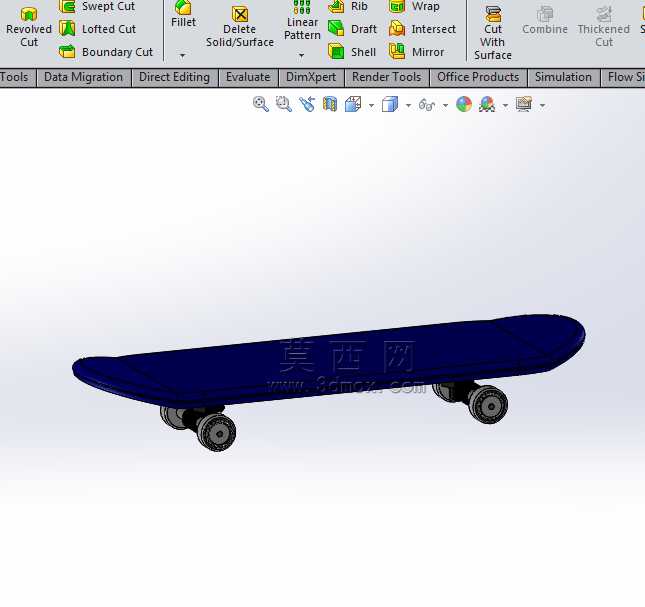The height and width of the screenshot is (607, 645).
Task: Select the Revolved Cut tool
Action: pyautogui.click(x=29, y=27)
